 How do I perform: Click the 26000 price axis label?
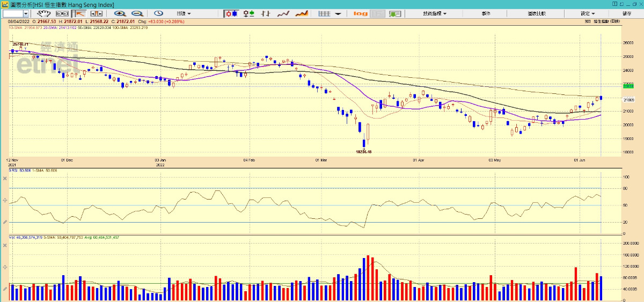[x=629, y=43]
